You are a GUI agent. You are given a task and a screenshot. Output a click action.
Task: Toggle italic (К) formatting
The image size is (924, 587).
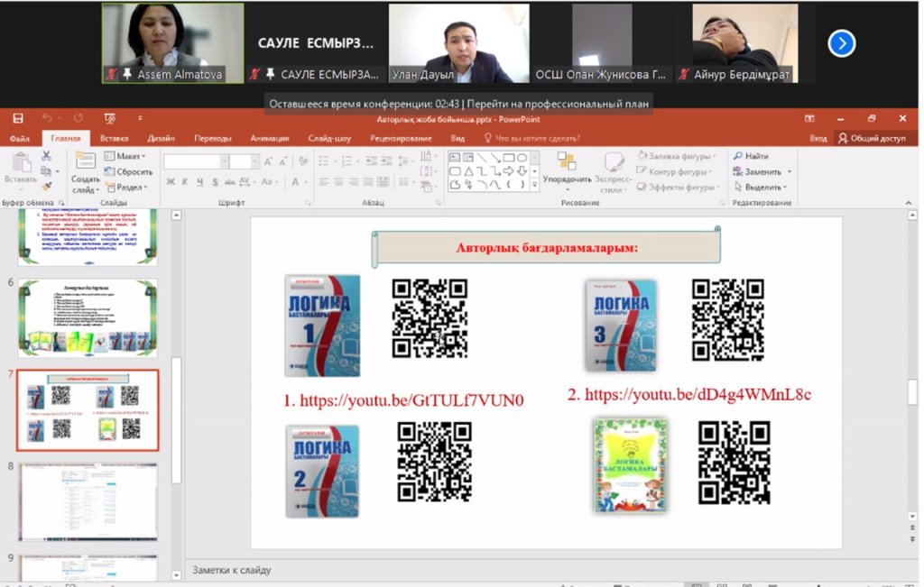185,182
